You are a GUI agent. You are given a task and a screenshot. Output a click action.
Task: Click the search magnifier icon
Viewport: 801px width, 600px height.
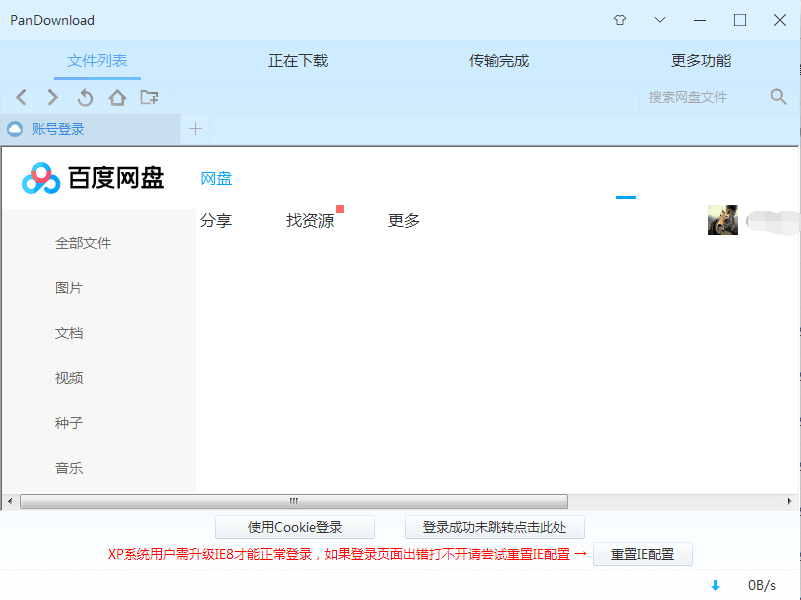[x=778, y=97]
